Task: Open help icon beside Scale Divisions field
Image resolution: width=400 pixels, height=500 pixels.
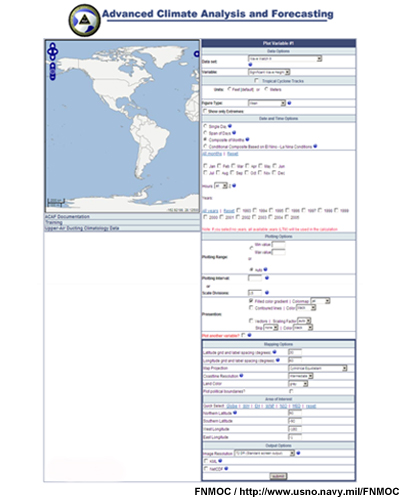Action: (267, 292)
